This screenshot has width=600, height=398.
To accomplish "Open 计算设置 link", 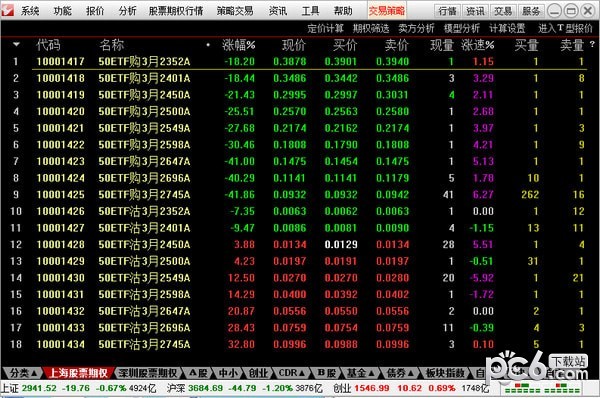I will coord(507,28).
